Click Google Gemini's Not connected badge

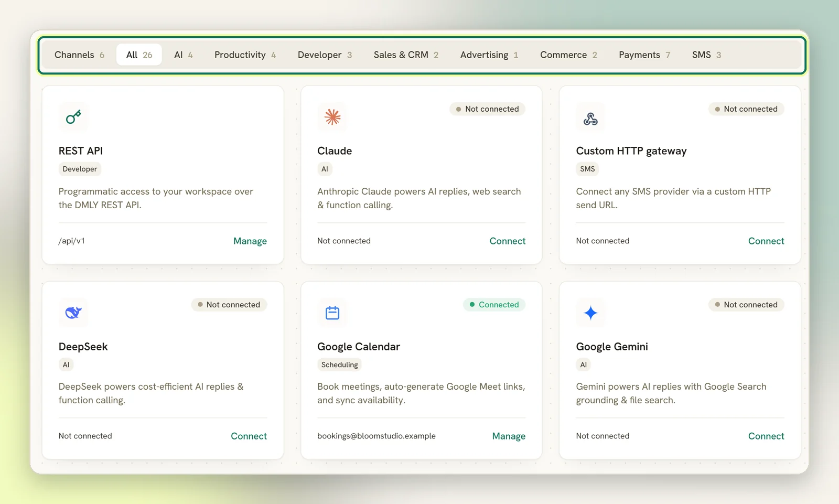tap(746, 305)
